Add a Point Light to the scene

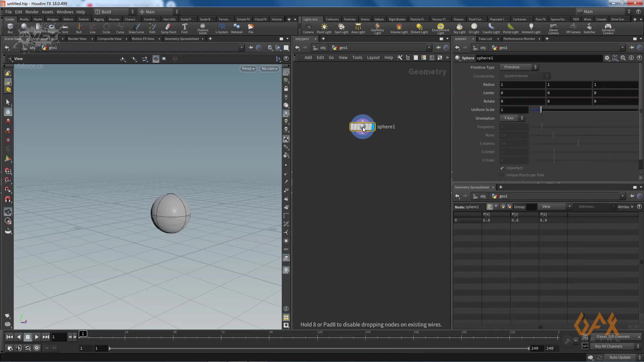pos(324,28)
